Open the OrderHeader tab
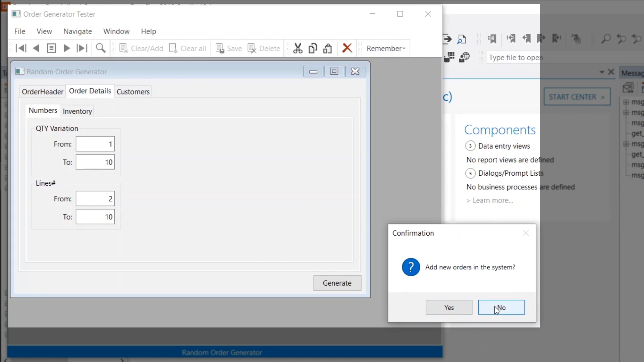The height and width of the screenshot is (362, 644). pyautogui.click(x=42, y=92)
